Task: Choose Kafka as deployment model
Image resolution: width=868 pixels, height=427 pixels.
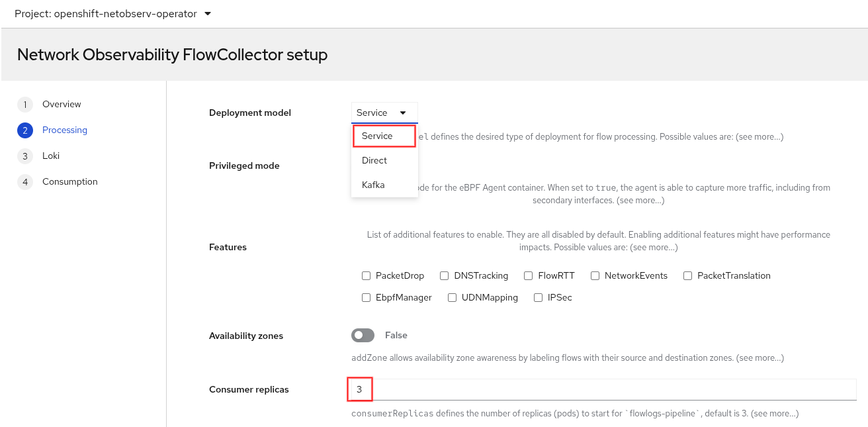Action: (373, 185)
